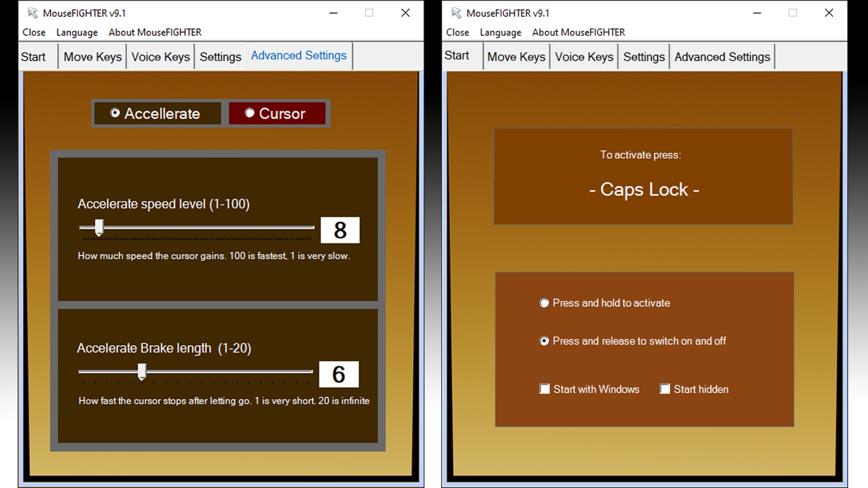Open Advanced Settings tab in right window

click(722, 57)
